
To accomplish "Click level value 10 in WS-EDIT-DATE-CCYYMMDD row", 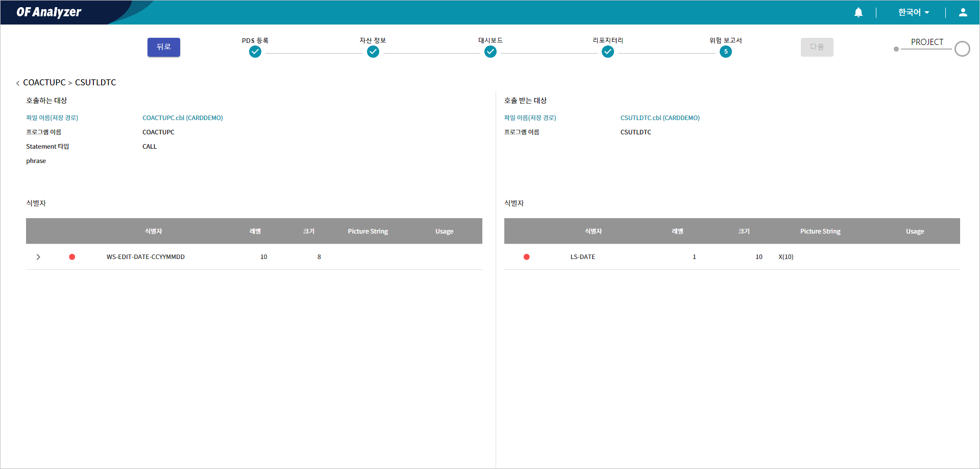I will [x=264, y=257].
